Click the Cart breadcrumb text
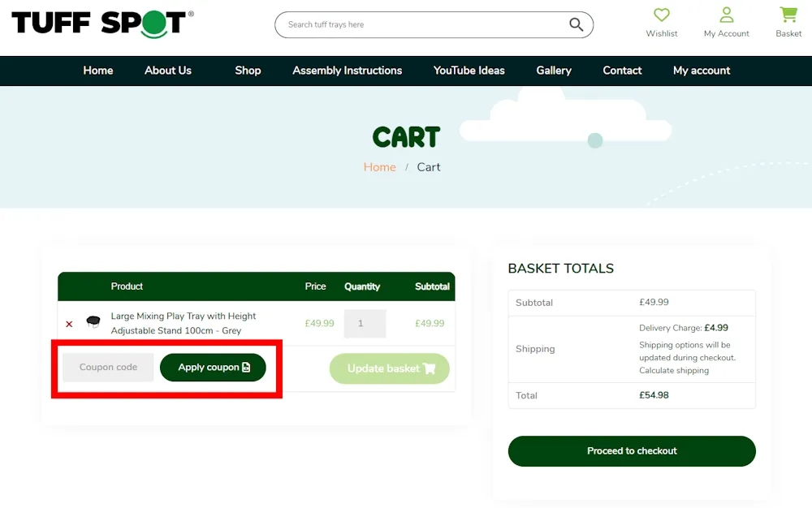Screen dimensions: 812x508 (429, 167)
